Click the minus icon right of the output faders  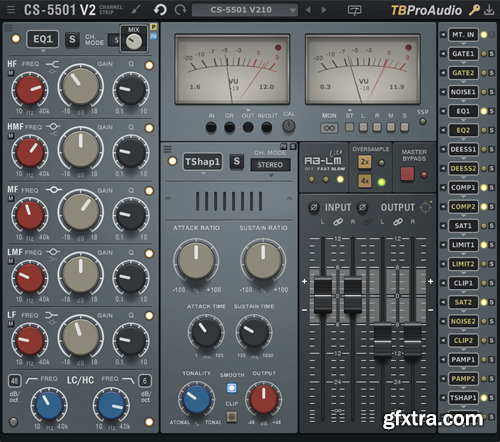point(431,310)
